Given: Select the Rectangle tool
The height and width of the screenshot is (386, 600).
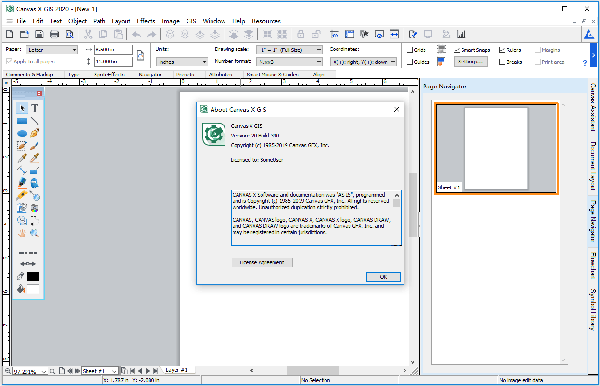Looking at the screenshot, I should pos(22,121).
